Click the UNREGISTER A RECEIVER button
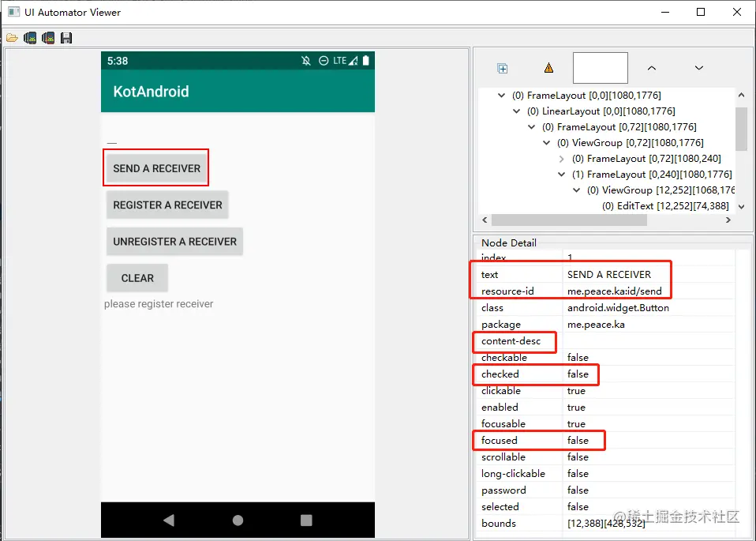Viewport: 756px width, 541px height. click(174, 242)
